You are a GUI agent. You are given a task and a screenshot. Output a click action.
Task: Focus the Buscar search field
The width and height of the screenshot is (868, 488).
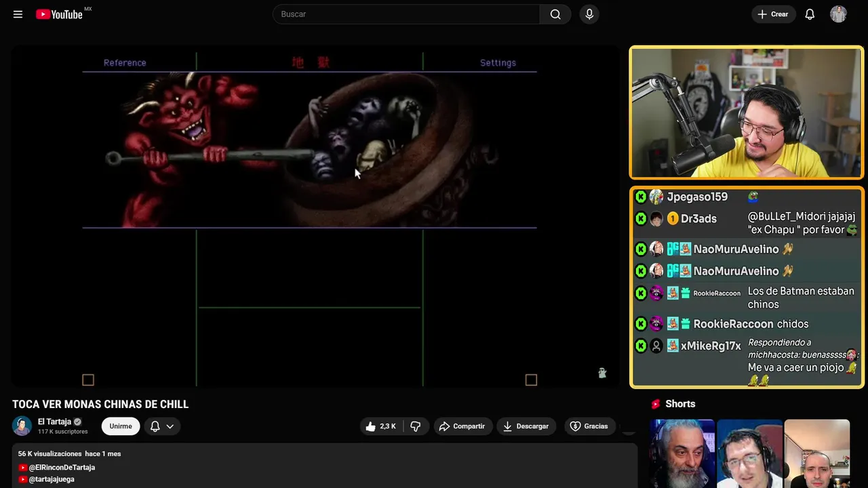(x=407, y=14)
